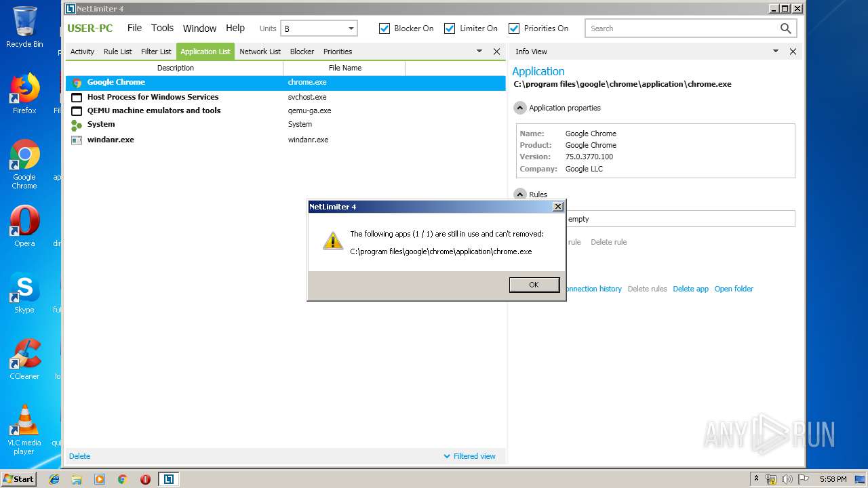
Task: Open the Window menu
Action: point(199,28)
